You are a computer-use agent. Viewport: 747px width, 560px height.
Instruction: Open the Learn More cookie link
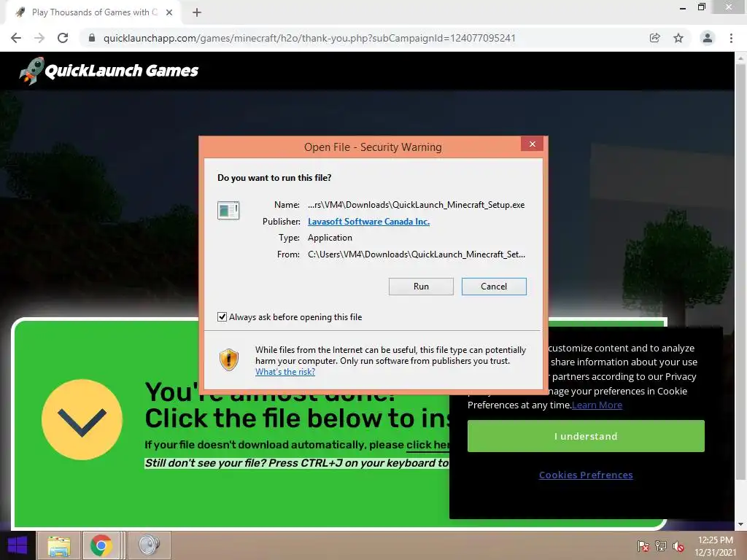597,405
